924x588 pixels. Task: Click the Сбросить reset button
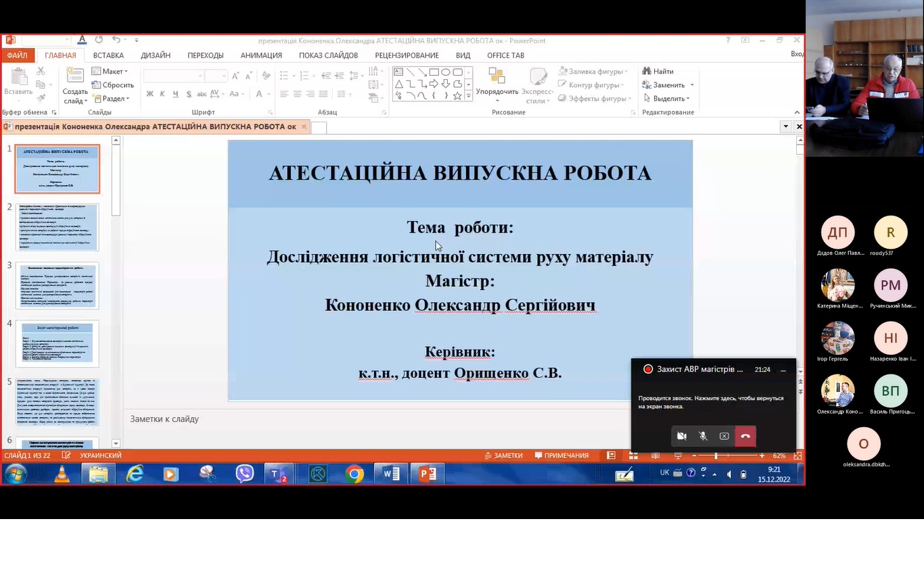[113, 84]
